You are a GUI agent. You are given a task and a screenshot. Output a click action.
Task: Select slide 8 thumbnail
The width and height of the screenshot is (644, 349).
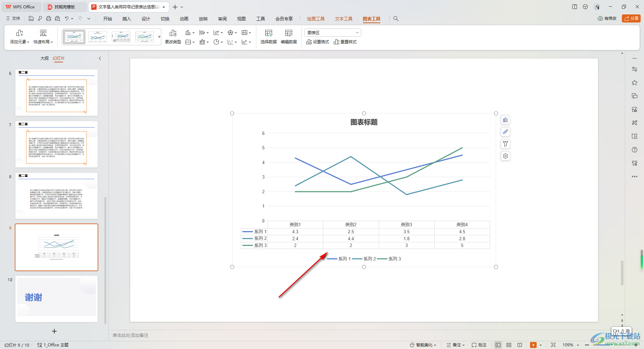56,196
